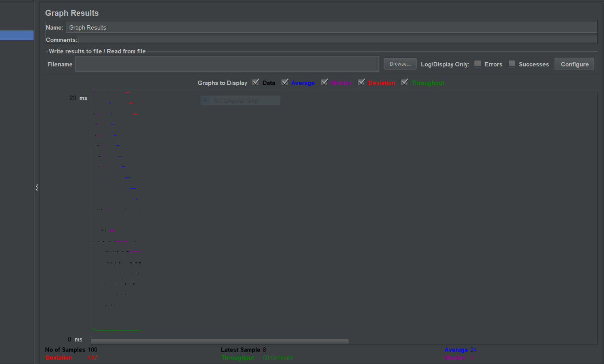
Task: Click the horizontal scrollbar below the graph
Action: pos(219,341)
